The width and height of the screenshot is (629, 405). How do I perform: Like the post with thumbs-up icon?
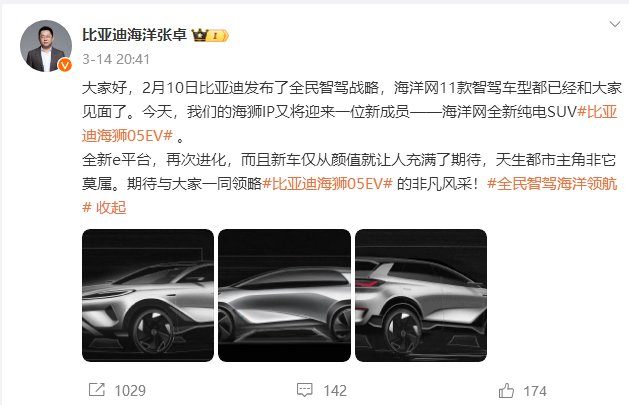[506, 390]
